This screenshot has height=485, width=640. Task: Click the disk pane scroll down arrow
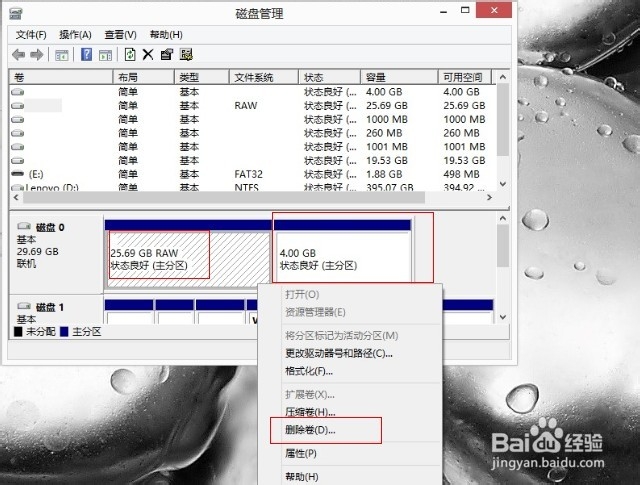503,317
